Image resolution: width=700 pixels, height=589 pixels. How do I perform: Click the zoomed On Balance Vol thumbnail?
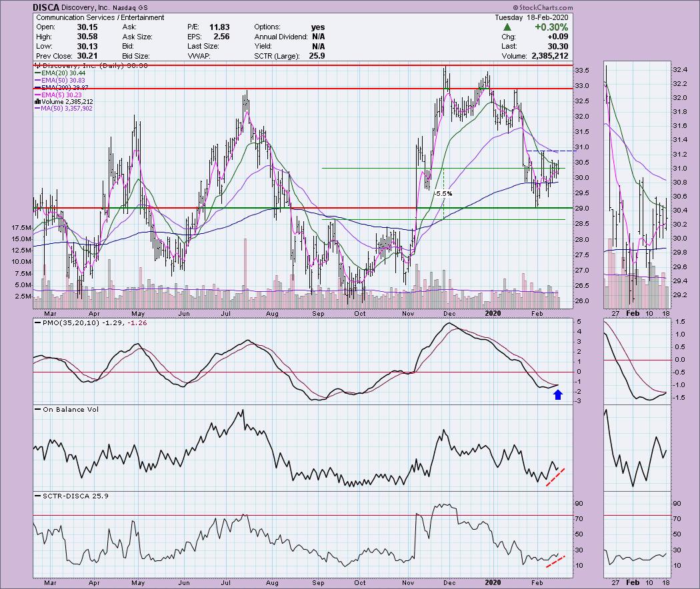pyautogui.click(x=637, y=448)
